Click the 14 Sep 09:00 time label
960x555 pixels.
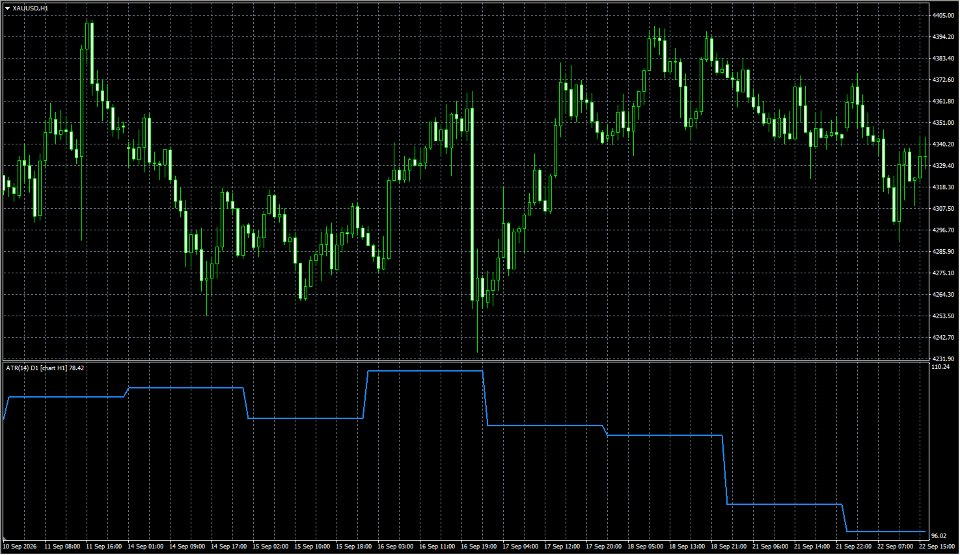click(187, 546)
